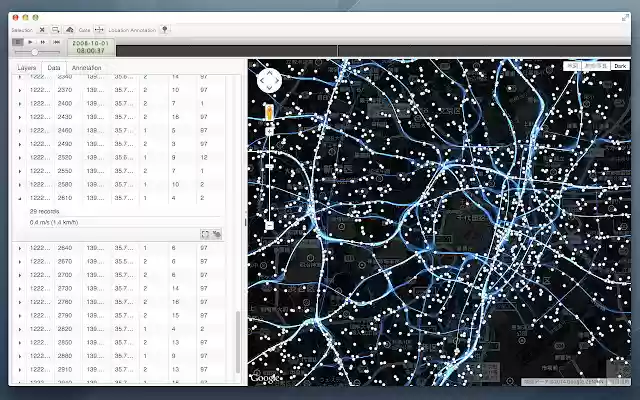Select the rectangle selection tool icon
This screenshot has width=640, height=400.
click(x=56, y=30)
